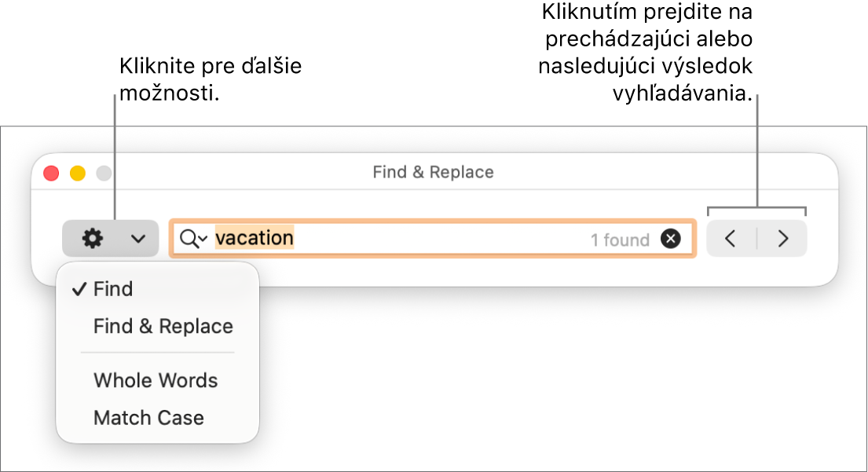Click the checkmark next to Find
The image size is (868, 472).
click(79, 289)
